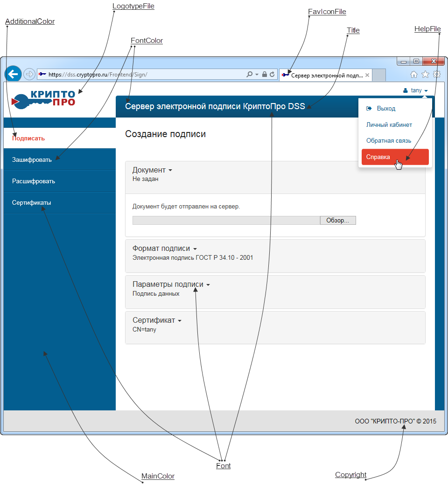Click text Электронная подпись ГОСТ Р 34.10 - 2001
The image size is (448, 485).
pos(193,257)
